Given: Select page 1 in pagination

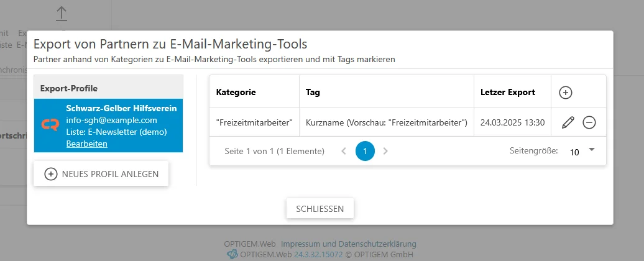Looking at the screenshot, I should [365, 151].
